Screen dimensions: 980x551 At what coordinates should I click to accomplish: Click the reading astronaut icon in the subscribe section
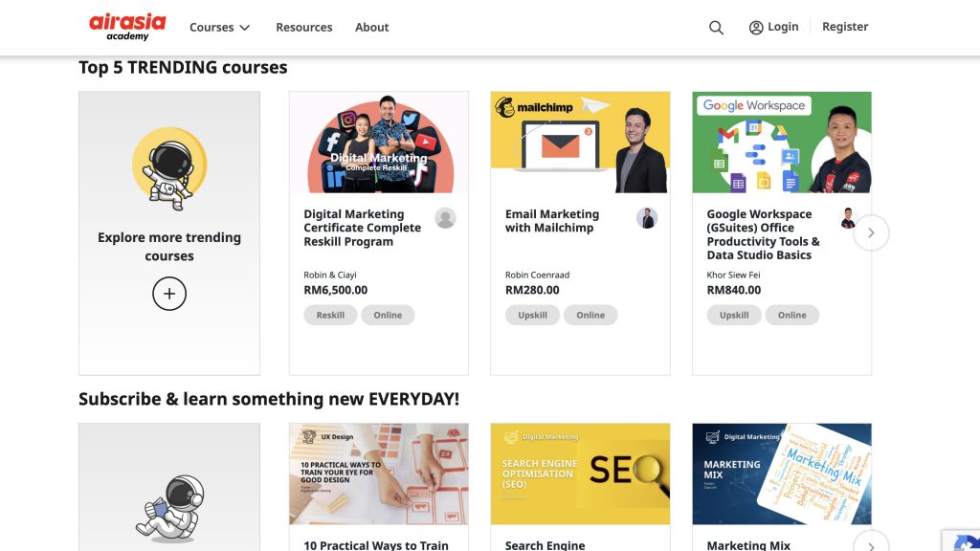[169, 509]
